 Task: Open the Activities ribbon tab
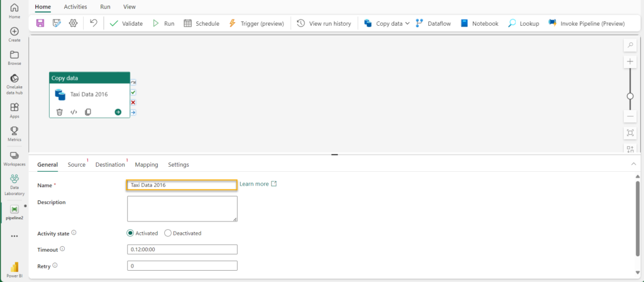click(x=75, y=6)
